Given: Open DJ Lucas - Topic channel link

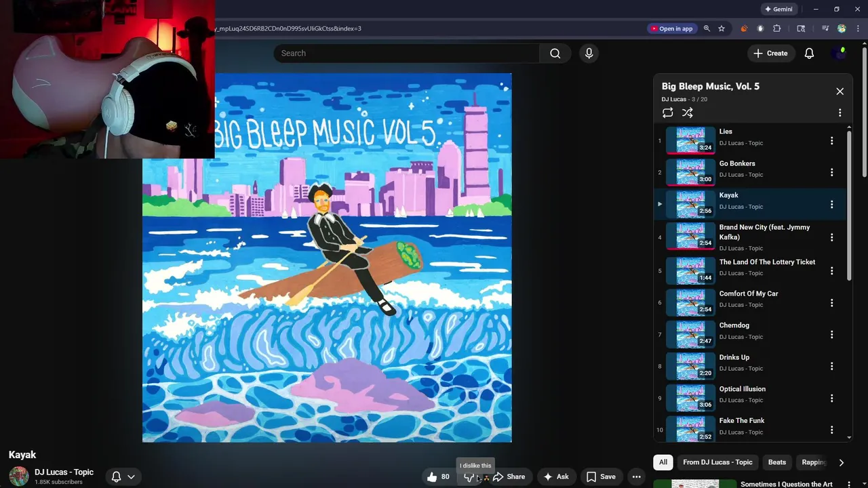Looking at the screenshot, I should pyautogui.click(x=64, y=472).
